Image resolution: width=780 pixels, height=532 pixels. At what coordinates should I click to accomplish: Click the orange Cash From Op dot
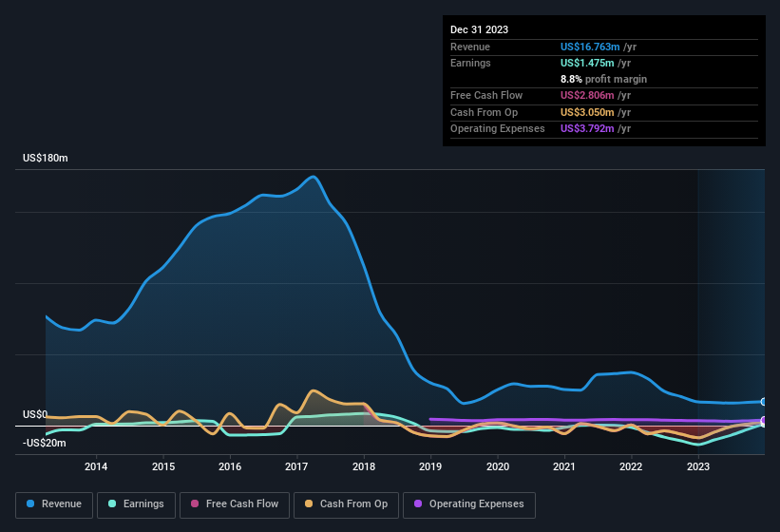pos(309,503)
